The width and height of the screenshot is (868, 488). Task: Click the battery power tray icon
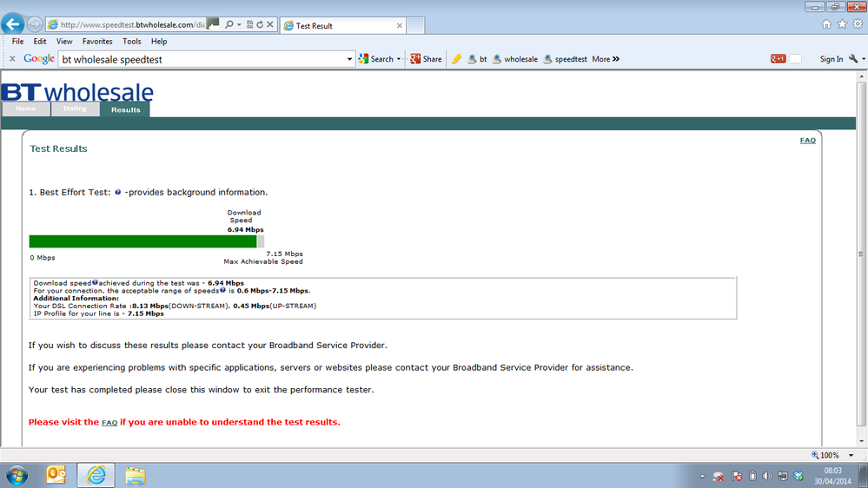pyautogui.click(x=752, y=476)
